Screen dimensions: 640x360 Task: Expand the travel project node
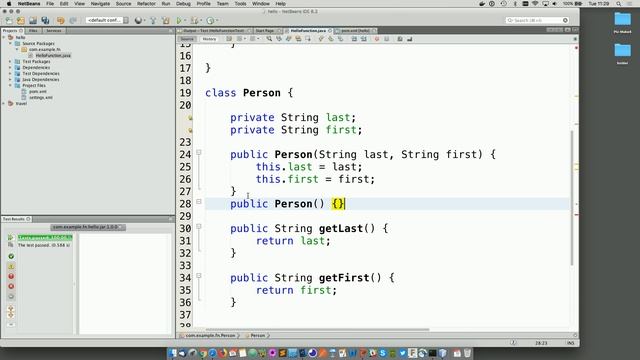tap(4, 104)
